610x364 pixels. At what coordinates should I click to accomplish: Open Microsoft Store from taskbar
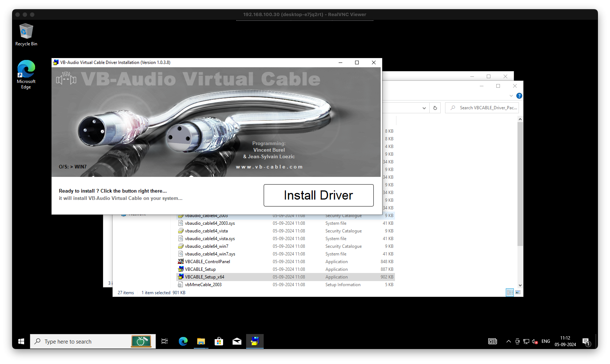tap(219, 341)
